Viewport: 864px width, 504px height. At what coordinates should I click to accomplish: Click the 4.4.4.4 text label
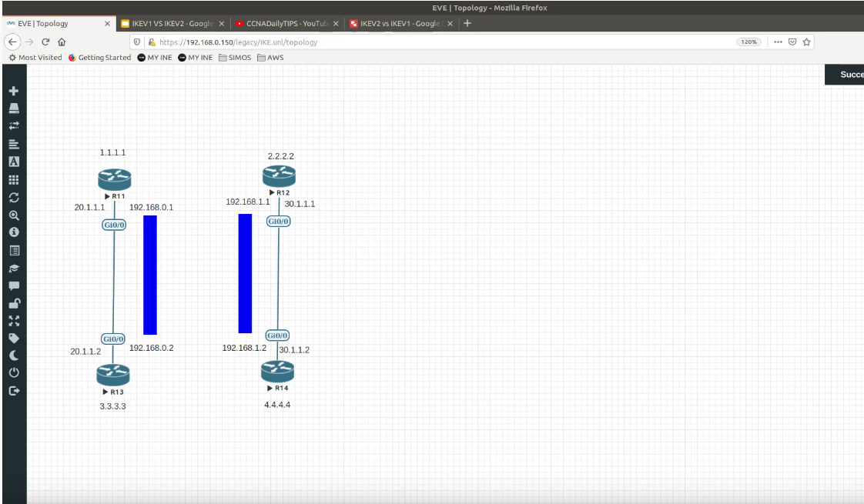pyautogui.click(x=277, y=405)
